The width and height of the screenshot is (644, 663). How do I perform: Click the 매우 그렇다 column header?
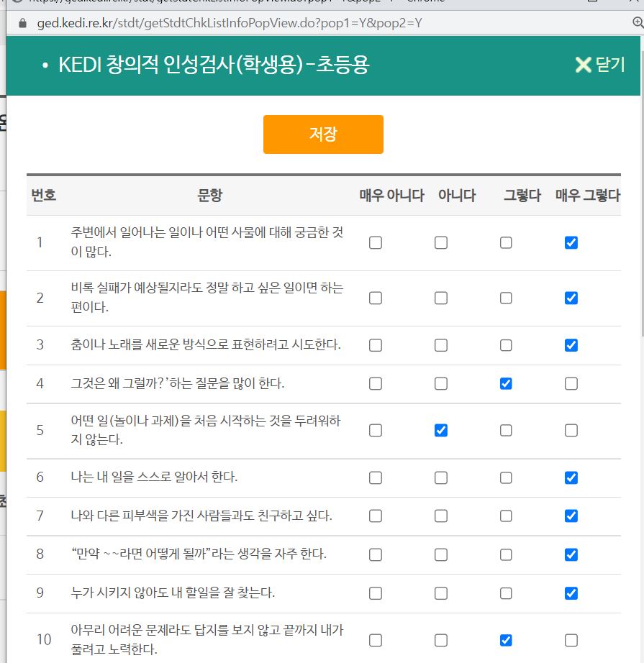tap(588, 196)
